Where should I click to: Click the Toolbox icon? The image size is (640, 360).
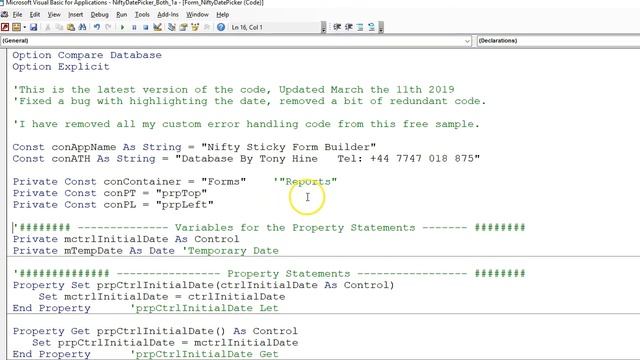click(x=207, y=27)
